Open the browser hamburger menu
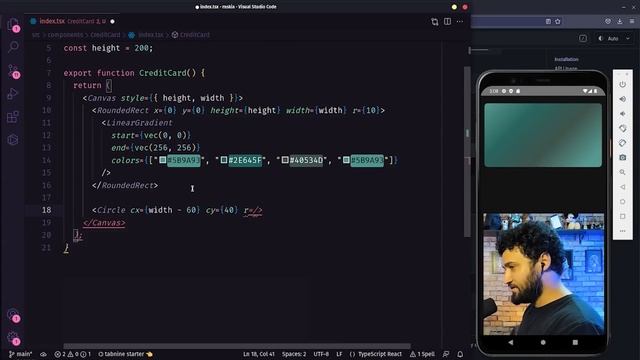The width and height of the screenshot is (640, 360). tap(631, 21)
